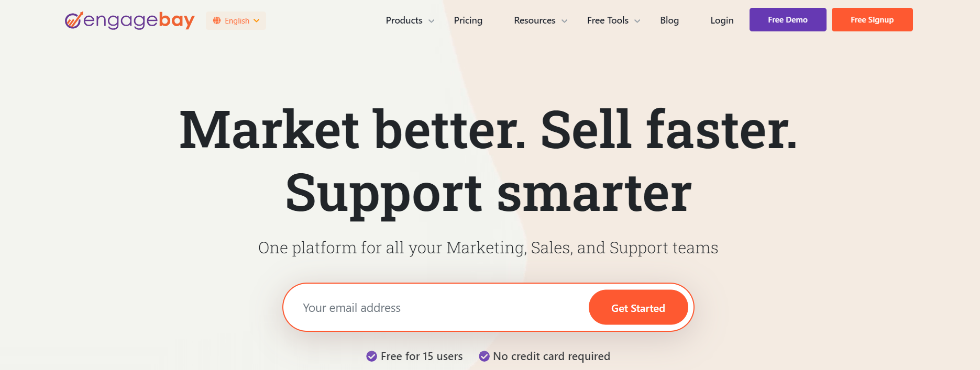980x370 pixels.
Task: Open the Pricing page
Action: point(468,20)
